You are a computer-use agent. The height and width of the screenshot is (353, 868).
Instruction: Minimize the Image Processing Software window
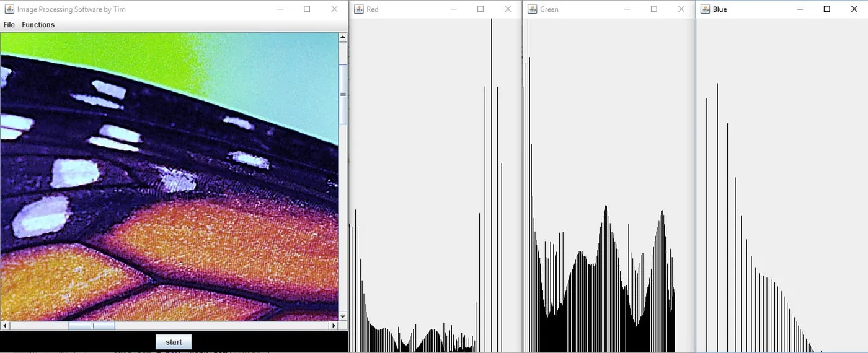[x=280, y=9]
